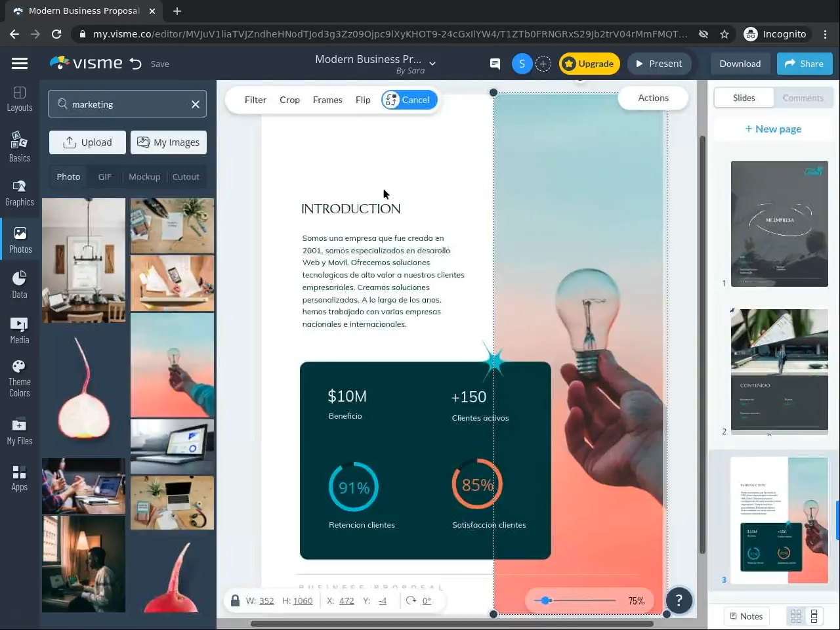Click the Visme logo

(x=86, y=63)
